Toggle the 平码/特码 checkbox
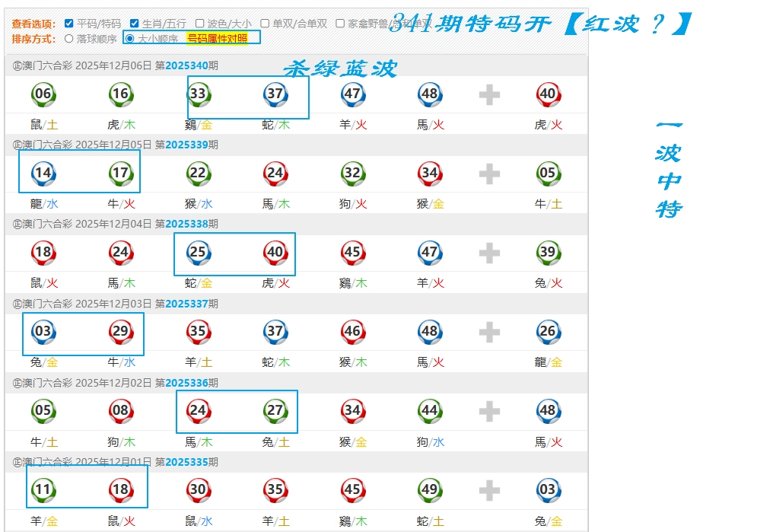Viewport: 773px width, 532px height. [69, 24]
